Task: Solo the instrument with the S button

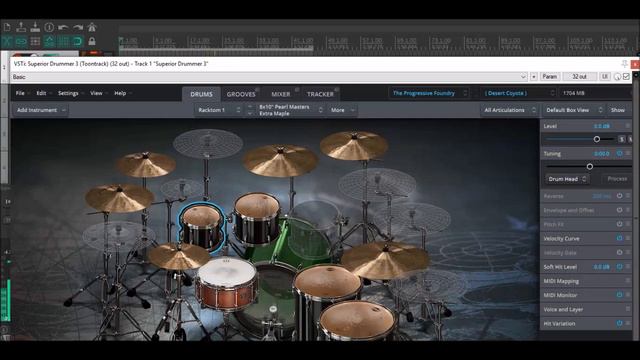Action: [621, 139]
